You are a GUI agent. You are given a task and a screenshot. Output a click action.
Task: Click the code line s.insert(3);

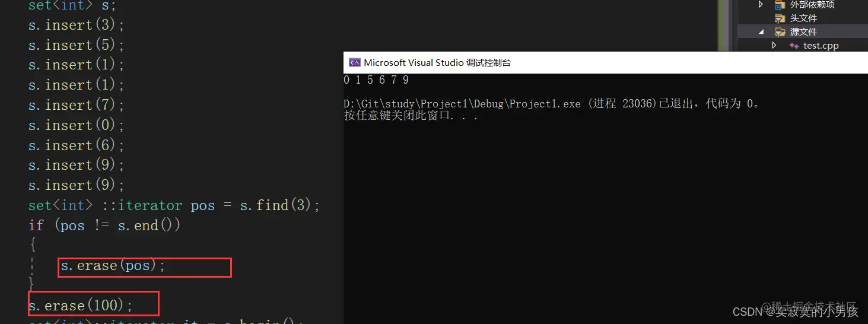77,25
